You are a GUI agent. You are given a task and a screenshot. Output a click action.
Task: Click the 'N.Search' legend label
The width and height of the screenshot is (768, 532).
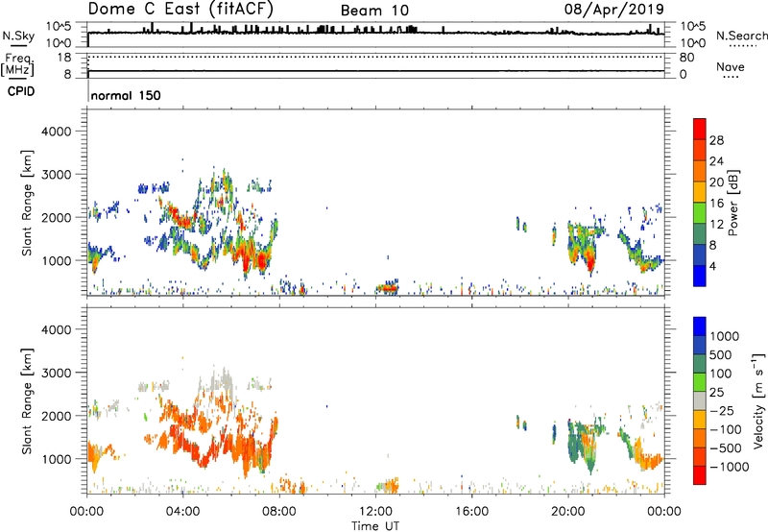[742, 36]
